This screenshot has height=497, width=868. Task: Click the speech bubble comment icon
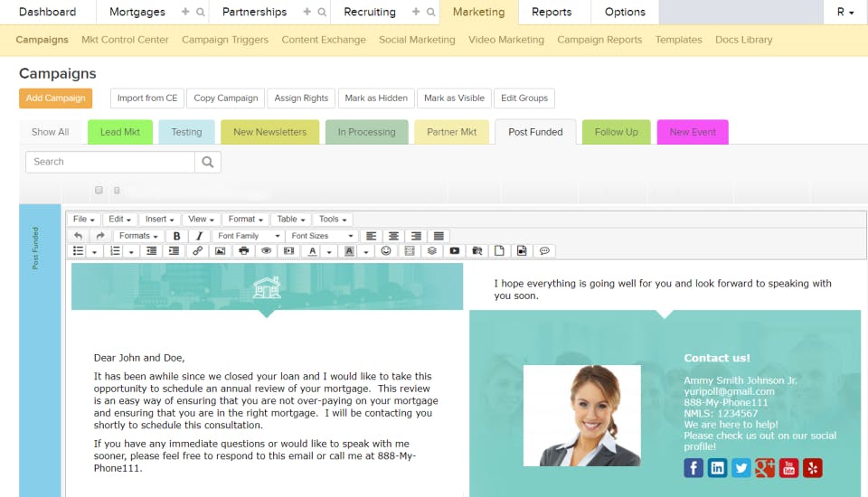click(544, 250)
